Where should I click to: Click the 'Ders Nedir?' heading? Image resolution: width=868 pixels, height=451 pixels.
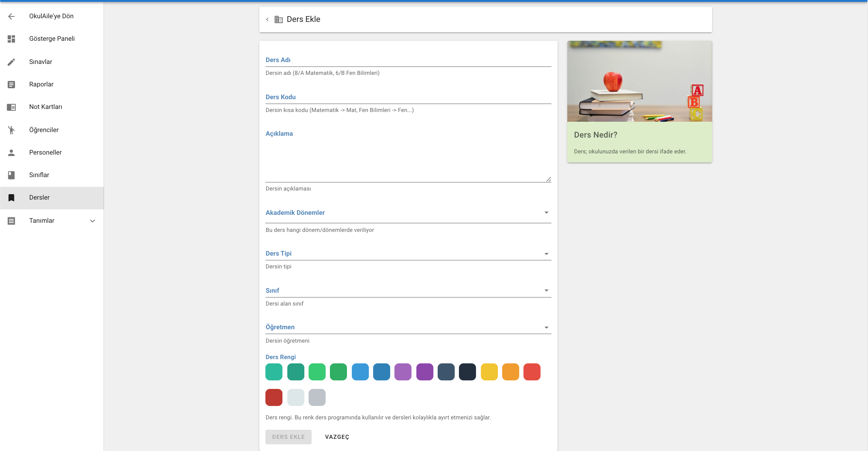[x=595, y=135]
